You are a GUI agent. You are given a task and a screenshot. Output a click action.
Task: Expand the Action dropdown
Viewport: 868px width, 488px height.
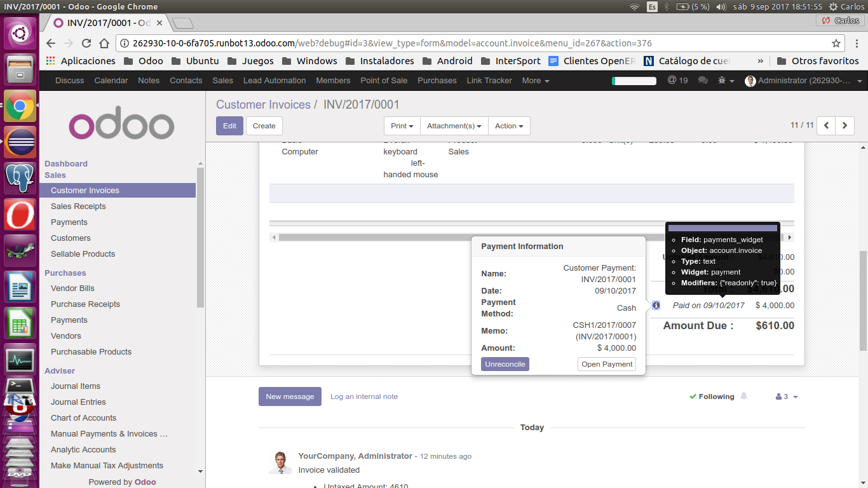pyautogui.click(x=509, y=126)
